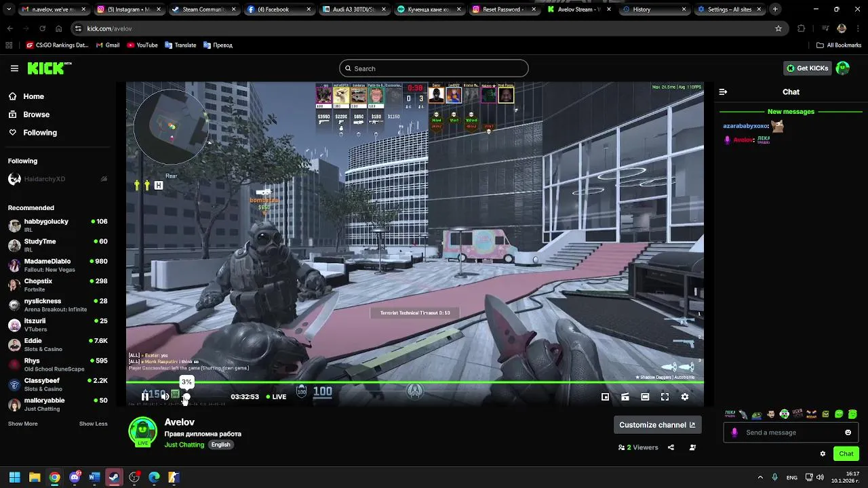Open a new browser tab
The image size is (868, 488).
(775, 9)
